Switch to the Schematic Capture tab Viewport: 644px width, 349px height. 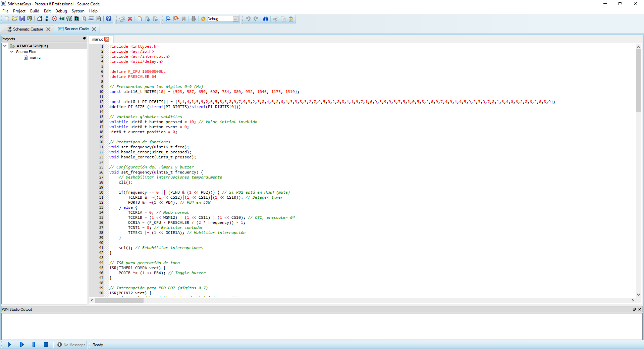28,29
